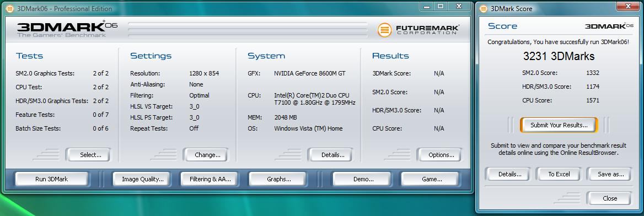Click the 3DMark Score label under Results
Image resolution: width=644 pixels, height=216 pixels.
coord(391,73)
